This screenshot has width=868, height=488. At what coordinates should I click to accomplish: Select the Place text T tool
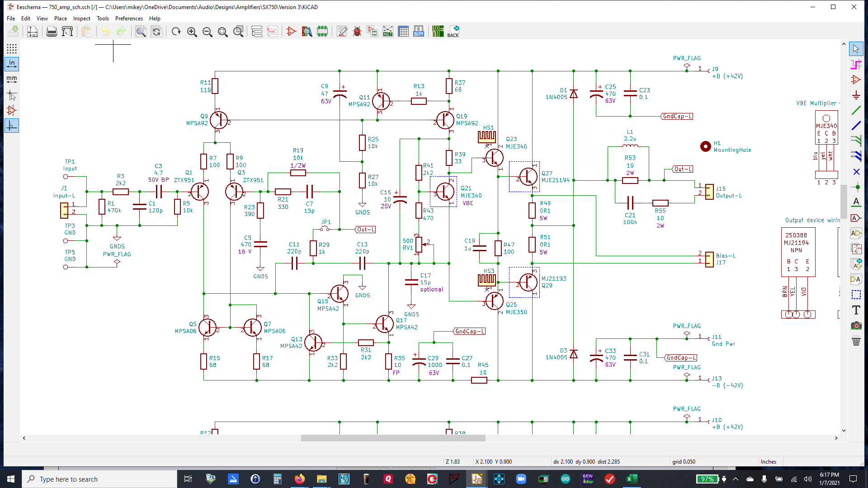pyautogui.click(x=856, y=310)
